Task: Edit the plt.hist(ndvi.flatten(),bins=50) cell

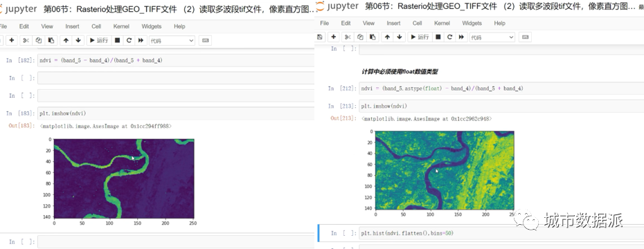Action: [x=501, y=233]
